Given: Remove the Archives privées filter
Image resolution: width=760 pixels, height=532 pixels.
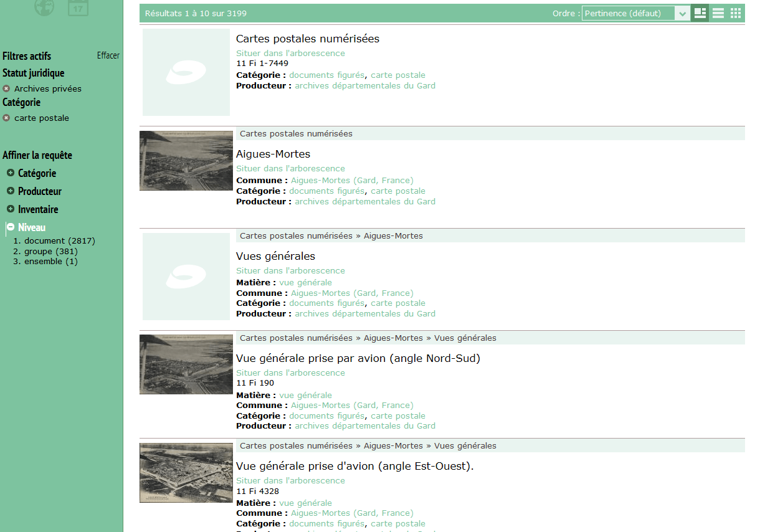Looking at the screenshot, I should pyautogui.click(x=6, y=88).
